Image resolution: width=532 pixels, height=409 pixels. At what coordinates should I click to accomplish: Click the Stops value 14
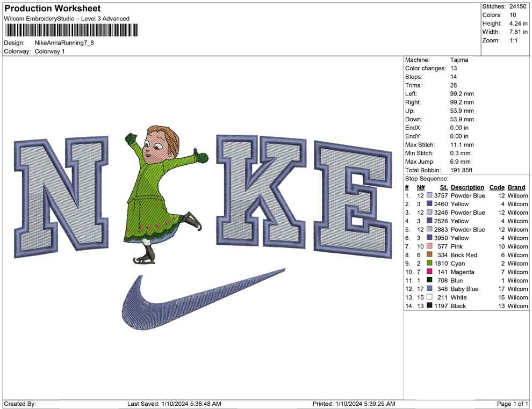[454, 77]
